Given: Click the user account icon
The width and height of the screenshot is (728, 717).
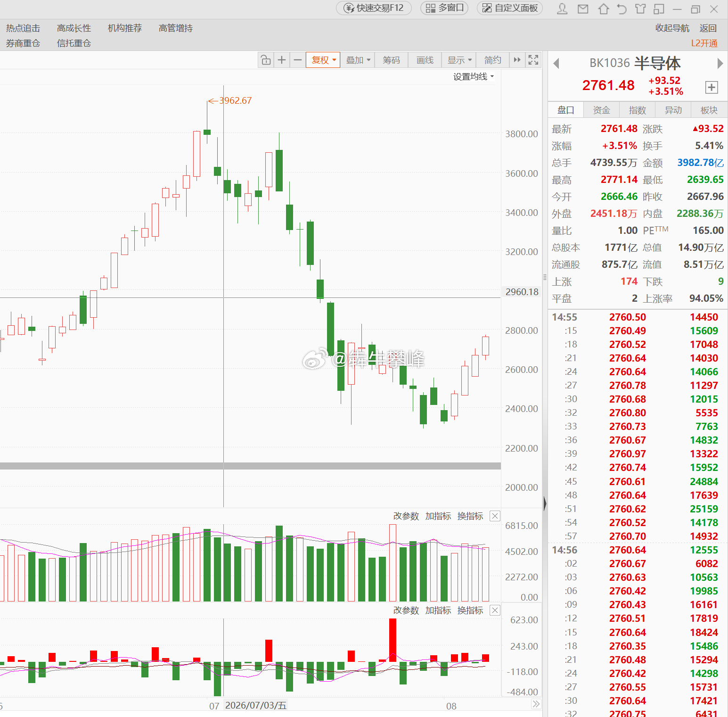Looking at the screenshot, I should [x=562, y=8].
